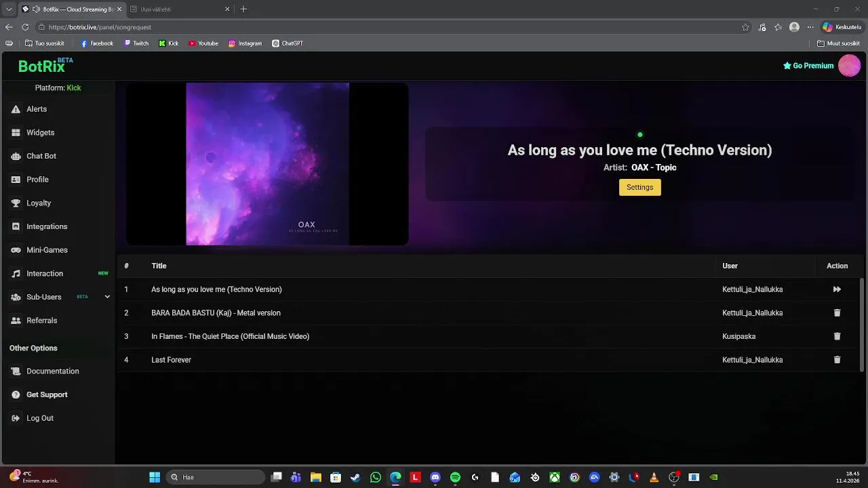Open Spotify from the taskbar
Screen dimensions: 868x488
pyautogui.click(x=455, y=477)
